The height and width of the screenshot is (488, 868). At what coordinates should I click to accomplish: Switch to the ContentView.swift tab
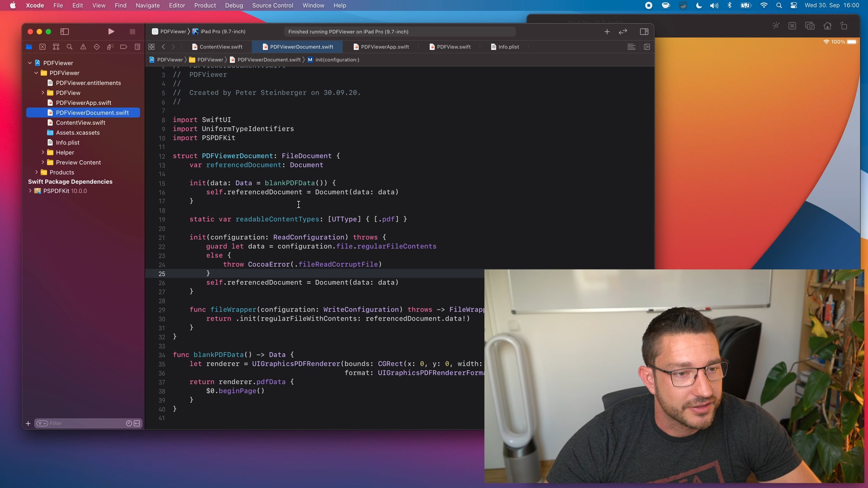click(x=217, y=47)
